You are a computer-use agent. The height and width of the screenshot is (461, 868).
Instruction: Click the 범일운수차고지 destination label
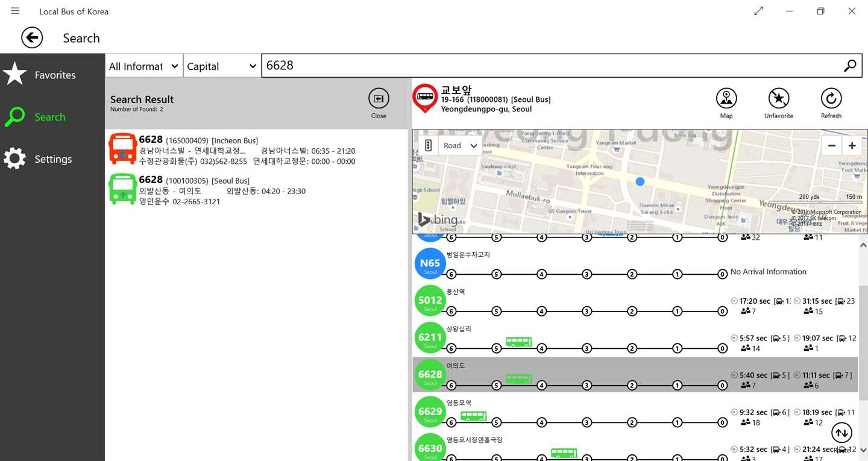pyautogui.click(x=468, y=254)
